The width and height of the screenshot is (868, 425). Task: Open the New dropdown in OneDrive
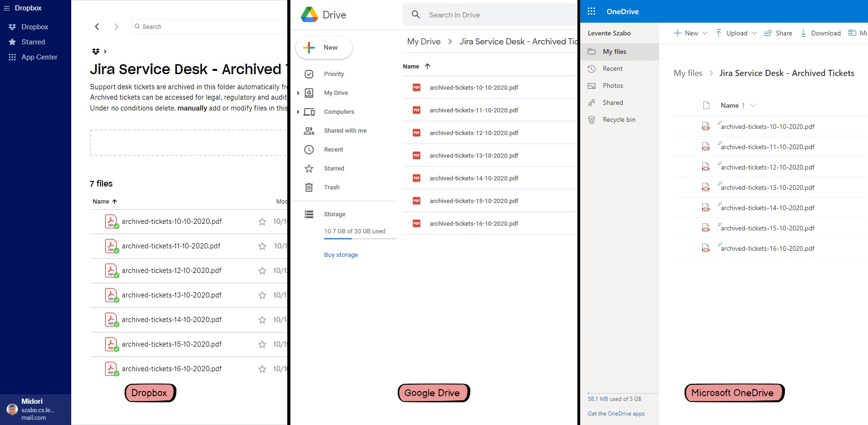coord(690,33)
